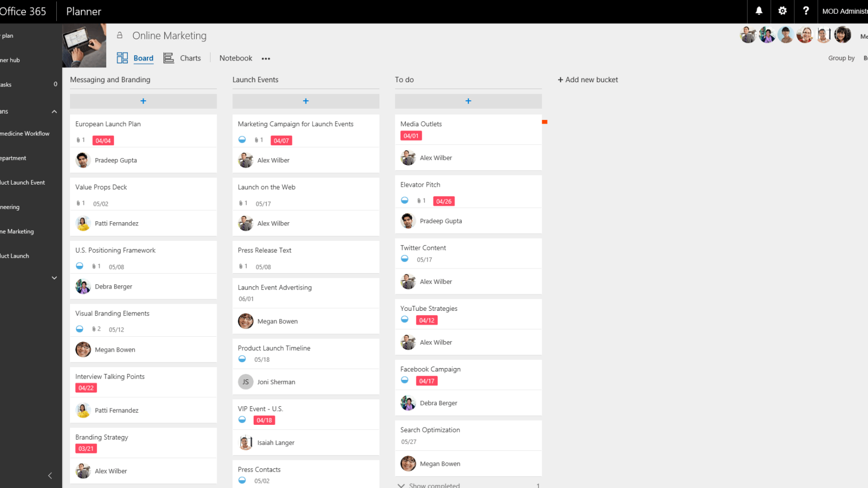This screenshot has height=488, width=868.
Task: Click progress icon on Facebook Campaign card
Action: pyautogui.click(x=404, y=380)
